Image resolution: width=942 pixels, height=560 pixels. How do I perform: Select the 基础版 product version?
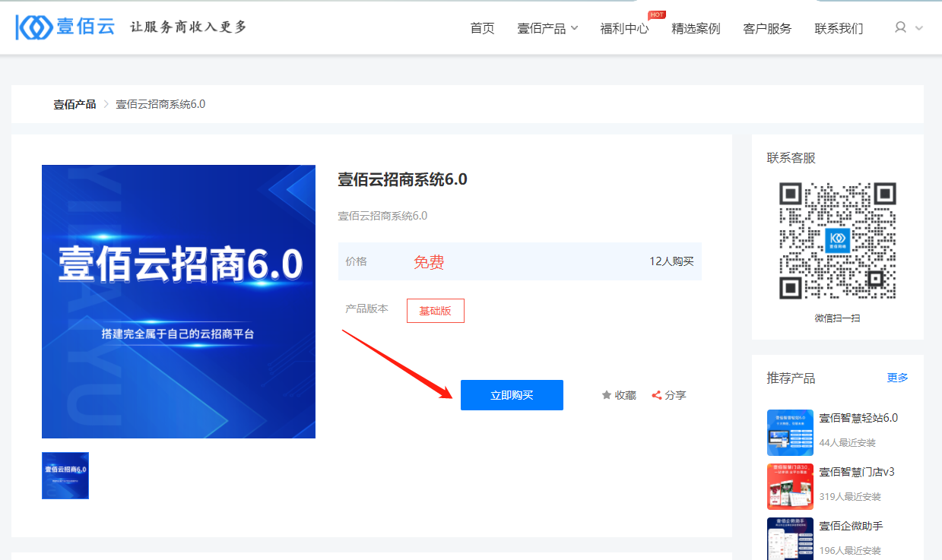tap(435, 311)
